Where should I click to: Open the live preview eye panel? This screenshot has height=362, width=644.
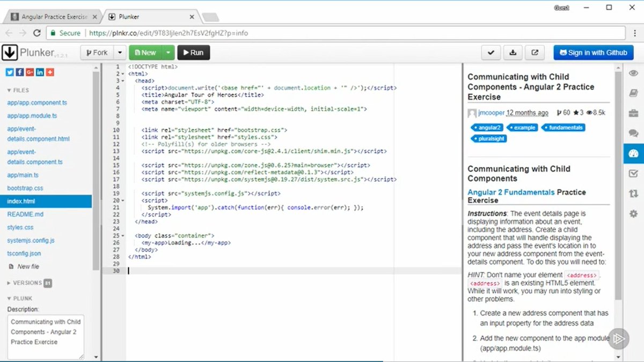coord(633,73)
